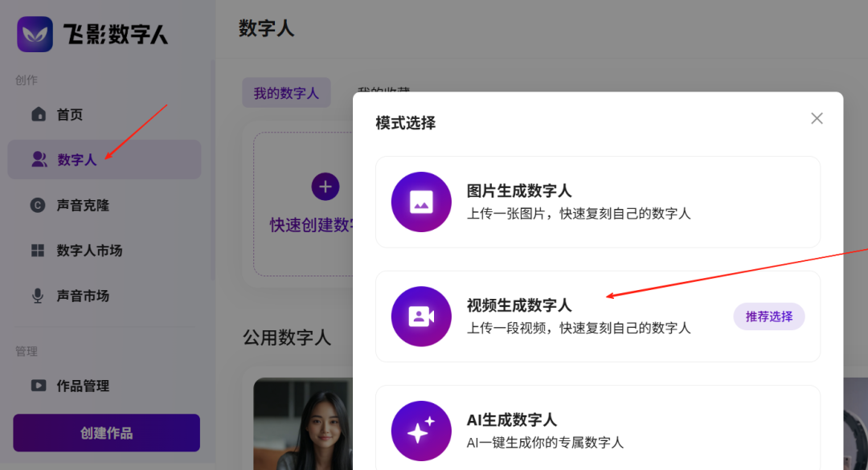Open the woman's public digital human thumbnail
This screenshot has height=470, width=868.
(x=303, y=424)
